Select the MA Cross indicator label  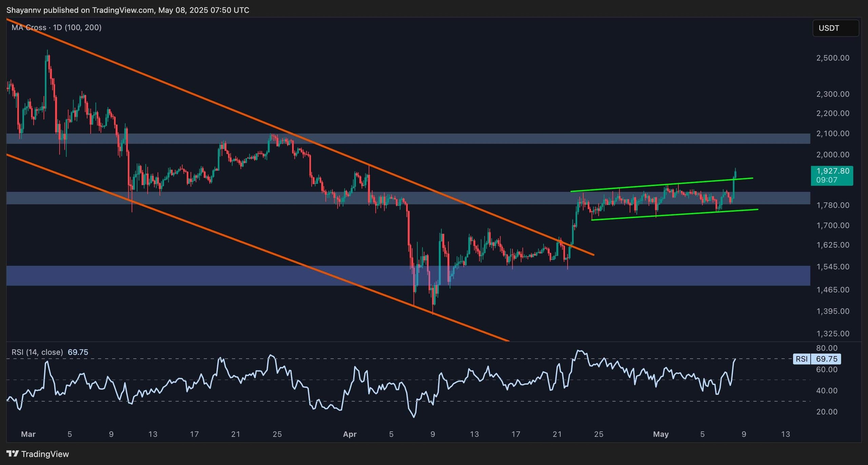[x=56, y=27]
